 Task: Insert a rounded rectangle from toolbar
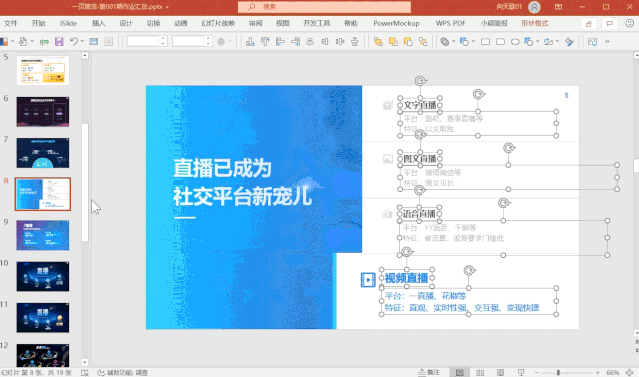pyautogui.click(x=500, y=42)
